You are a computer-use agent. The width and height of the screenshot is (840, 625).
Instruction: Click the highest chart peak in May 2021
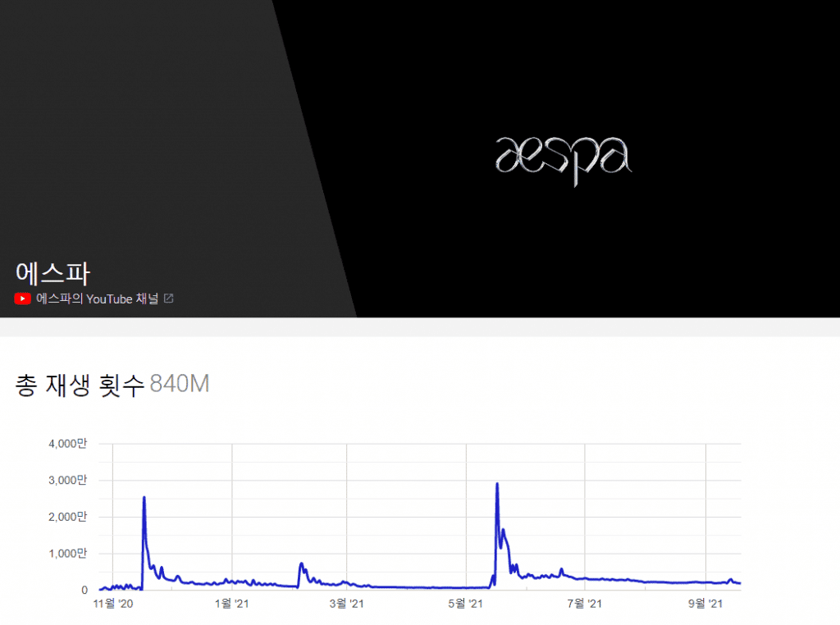(x=497, y=485)
